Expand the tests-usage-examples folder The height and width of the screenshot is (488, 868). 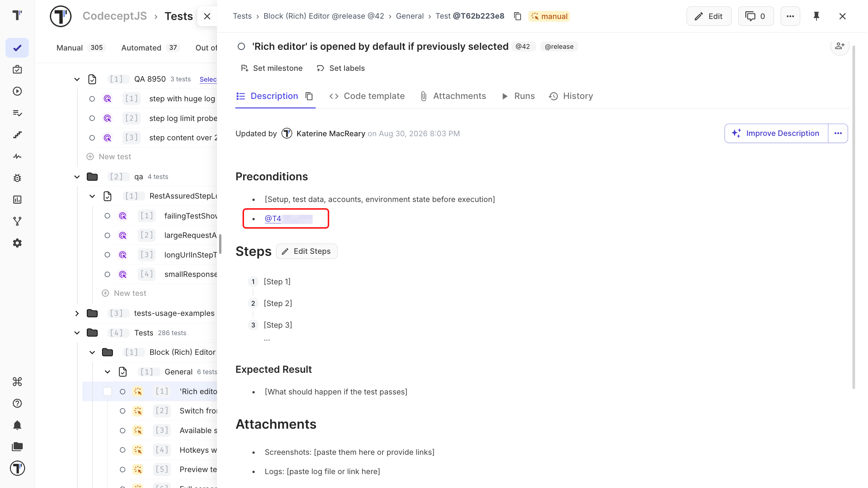pyautogui.click(x=77, y=313)
